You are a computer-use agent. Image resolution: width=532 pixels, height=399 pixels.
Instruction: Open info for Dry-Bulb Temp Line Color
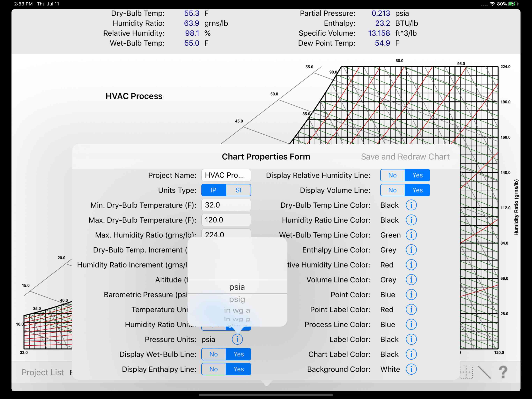click(x=411, y=205)
